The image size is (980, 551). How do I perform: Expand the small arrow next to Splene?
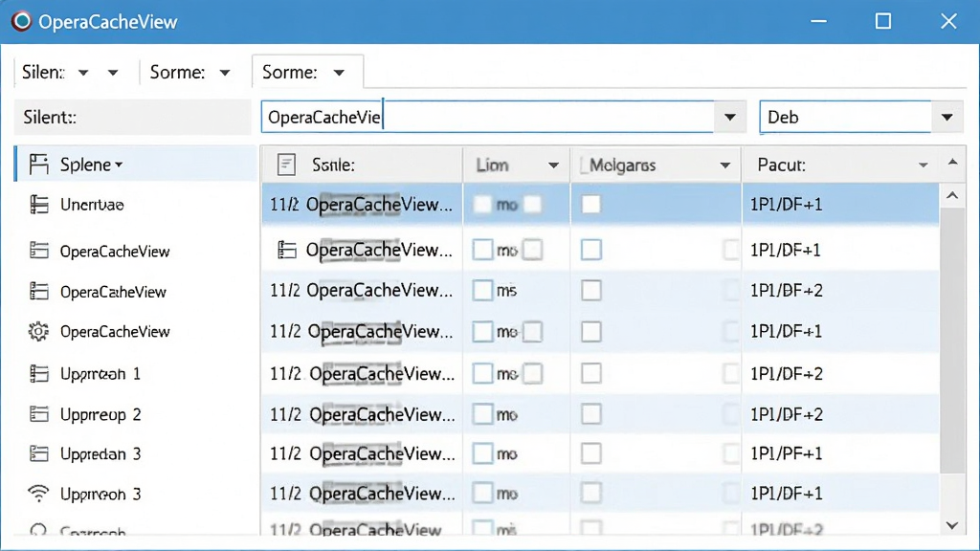point(119,165)
